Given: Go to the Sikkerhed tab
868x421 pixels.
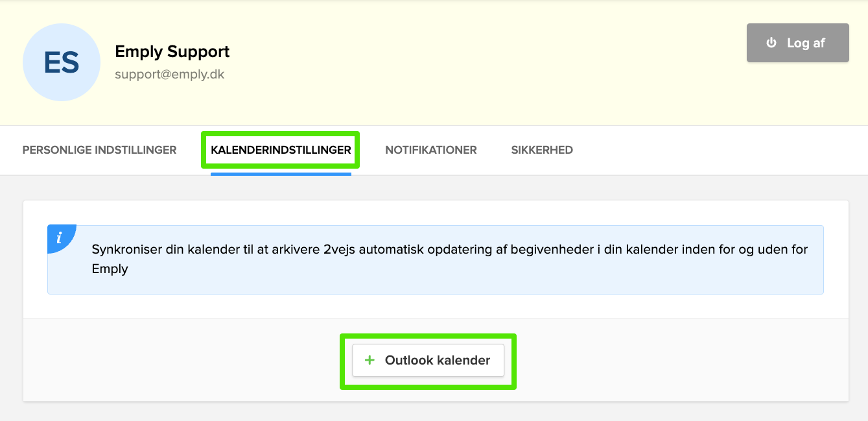Looking at the screenshot, I should pyautogui.click(x=542, y=150).
